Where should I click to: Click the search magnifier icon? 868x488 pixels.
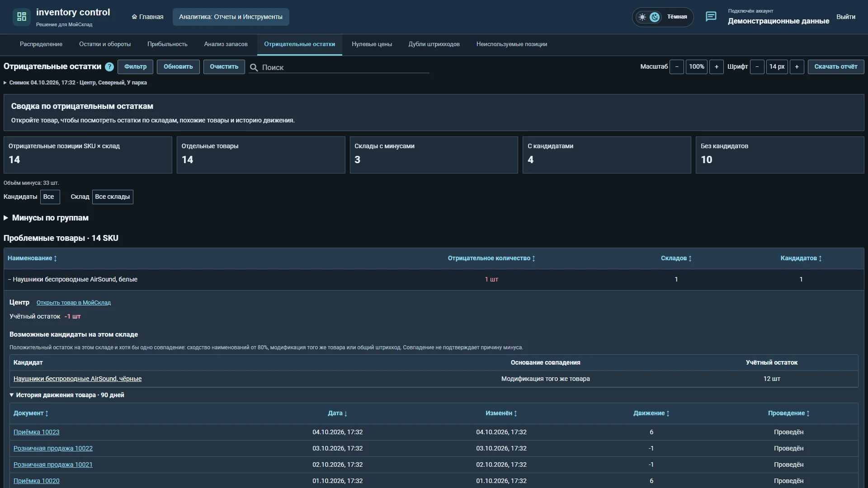(x=254, y=67)
